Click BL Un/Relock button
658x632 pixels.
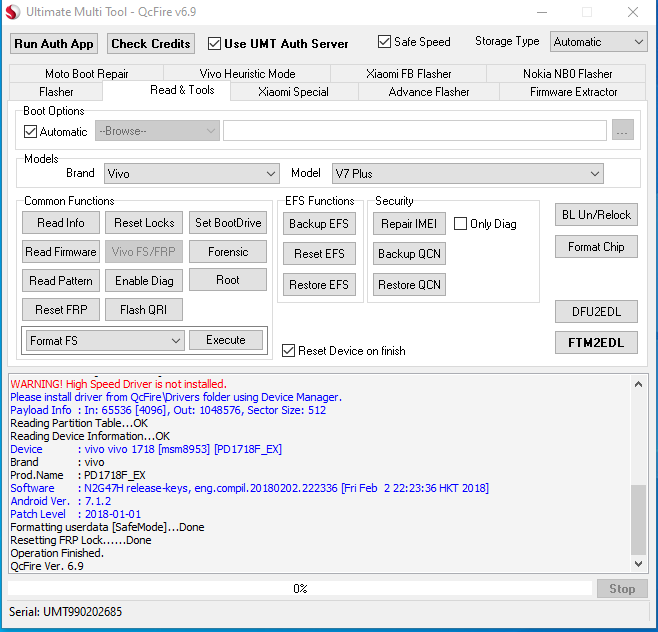[596, 214]
